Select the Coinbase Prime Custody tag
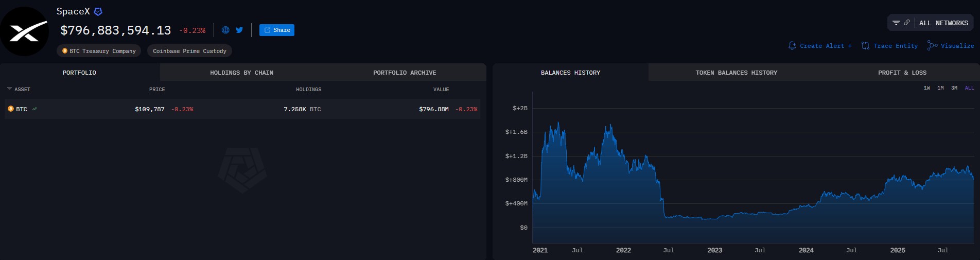The image size is (980, 260). [x=189, y=51]
